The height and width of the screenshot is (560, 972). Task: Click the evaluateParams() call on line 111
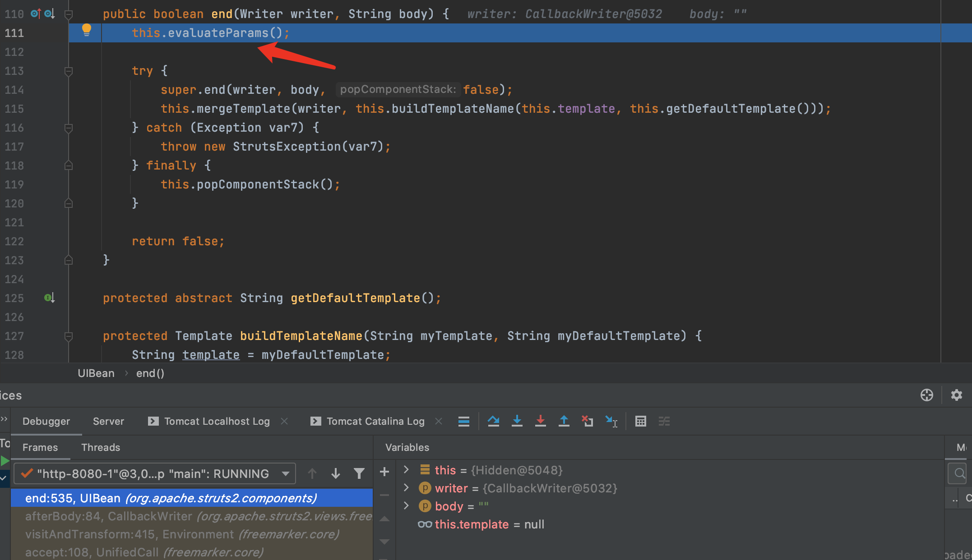coord(225,33)
